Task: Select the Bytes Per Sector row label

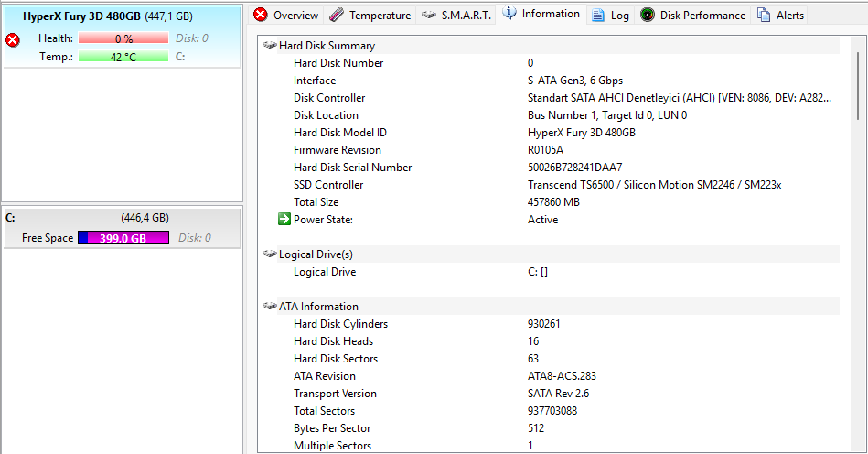Action: point(332,428)
